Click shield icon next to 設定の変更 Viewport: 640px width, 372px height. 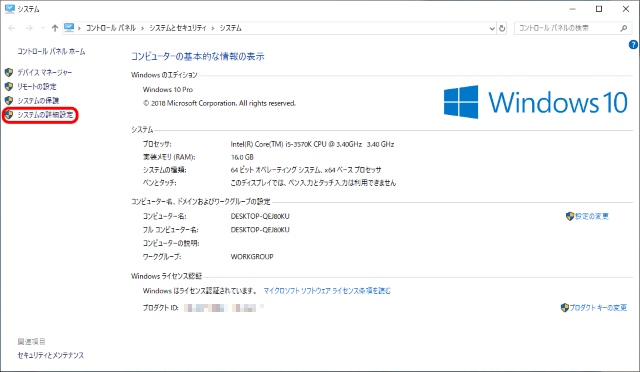point(570,216)
